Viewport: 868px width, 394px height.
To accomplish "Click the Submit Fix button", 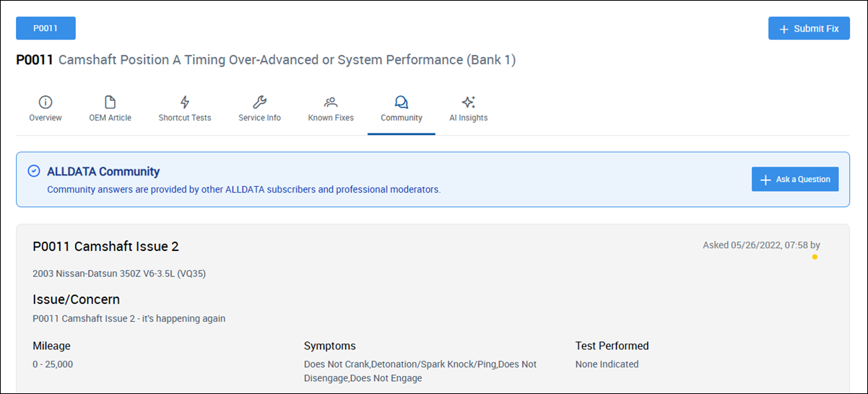I will point(809,28).
